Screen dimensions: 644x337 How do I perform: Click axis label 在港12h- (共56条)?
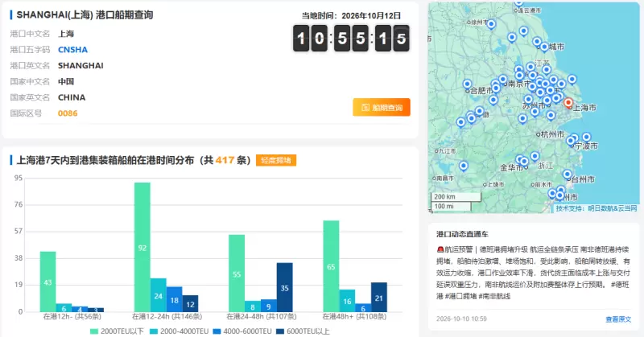pos(72,316)
